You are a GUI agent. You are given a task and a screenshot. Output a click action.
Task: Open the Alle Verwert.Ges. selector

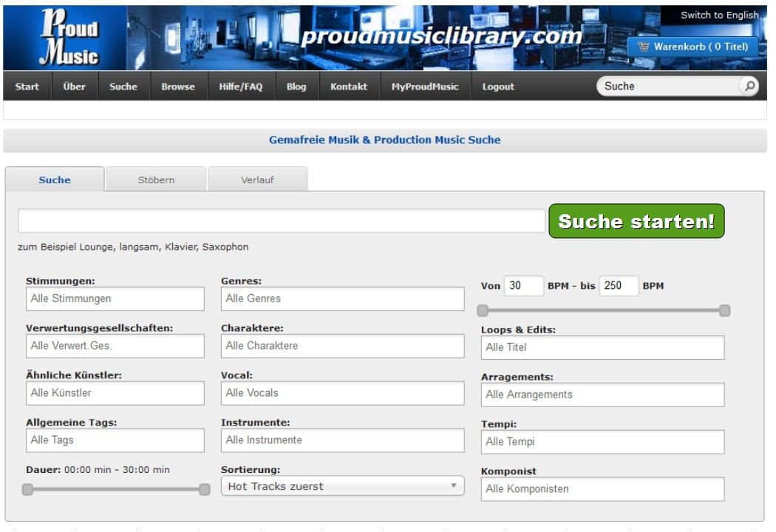[115, 346]
